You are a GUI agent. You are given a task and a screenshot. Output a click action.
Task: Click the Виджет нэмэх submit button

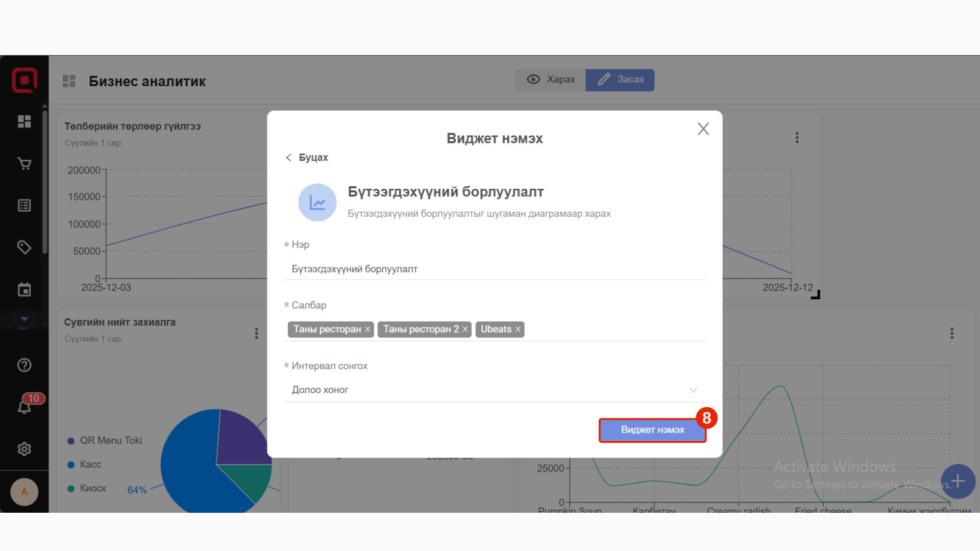pyautogui.click(x=652, y=430)
